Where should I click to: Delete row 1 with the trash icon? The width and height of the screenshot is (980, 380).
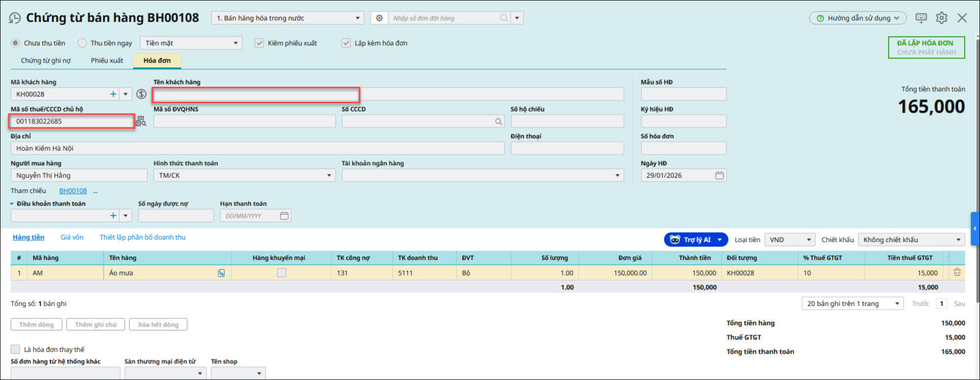(x=957, y=273)
